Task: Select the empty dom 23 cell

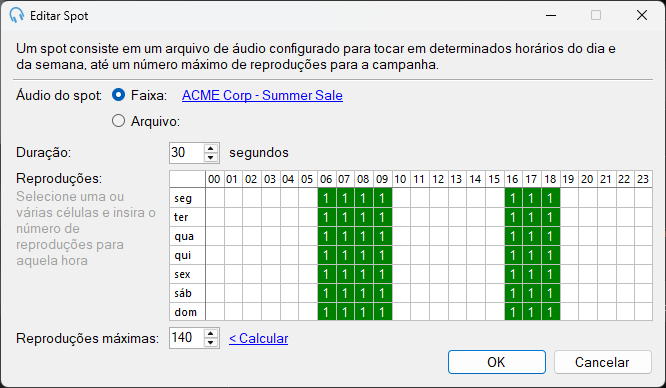Action: point(643,312)
